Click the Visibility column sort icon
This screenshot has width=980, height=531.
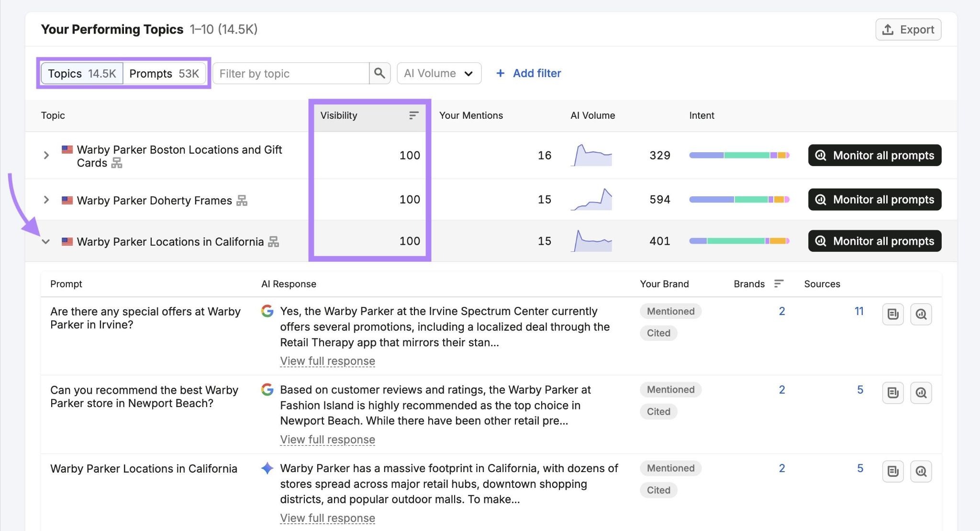[414, 115]
